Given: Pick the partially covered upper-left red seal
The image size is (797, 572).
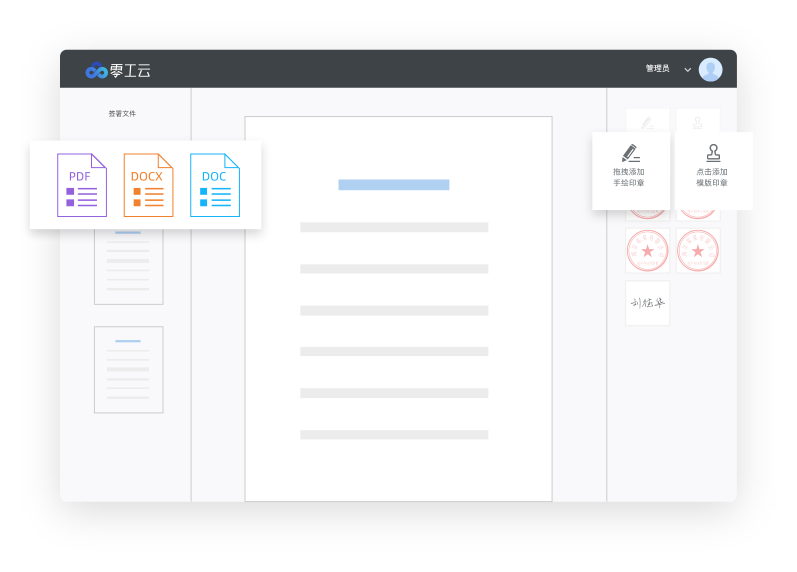Looking at the screenshot, I should pyautogui.click(x=647, y=215).
